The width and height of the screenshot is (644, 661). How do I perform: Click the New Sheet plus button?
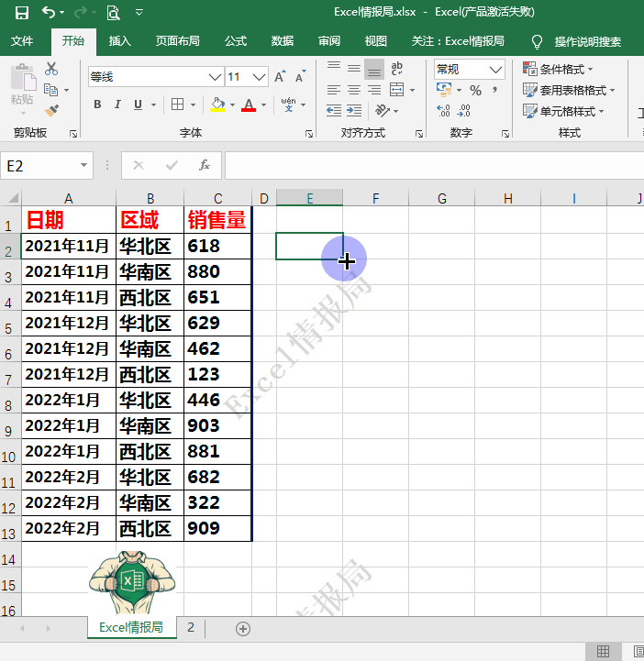pos(243,629)
